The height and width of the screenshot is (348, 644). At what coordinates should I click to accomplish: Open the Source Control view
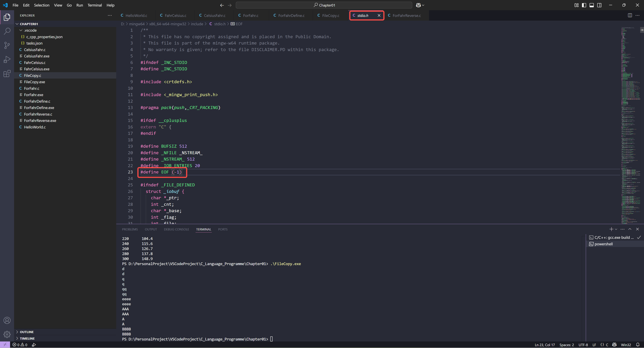coord(7,45)
